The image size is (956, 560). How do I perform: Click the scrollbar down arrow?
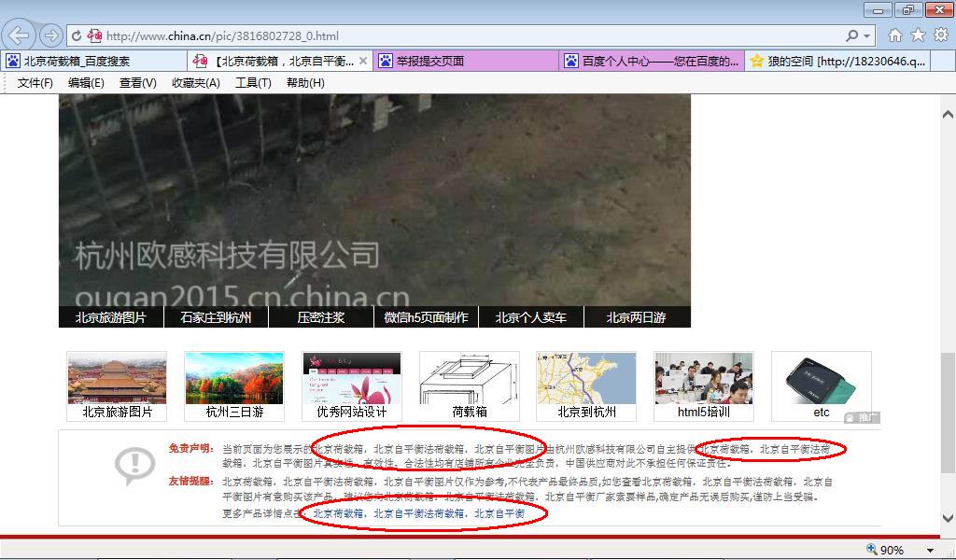coord(948,518)
